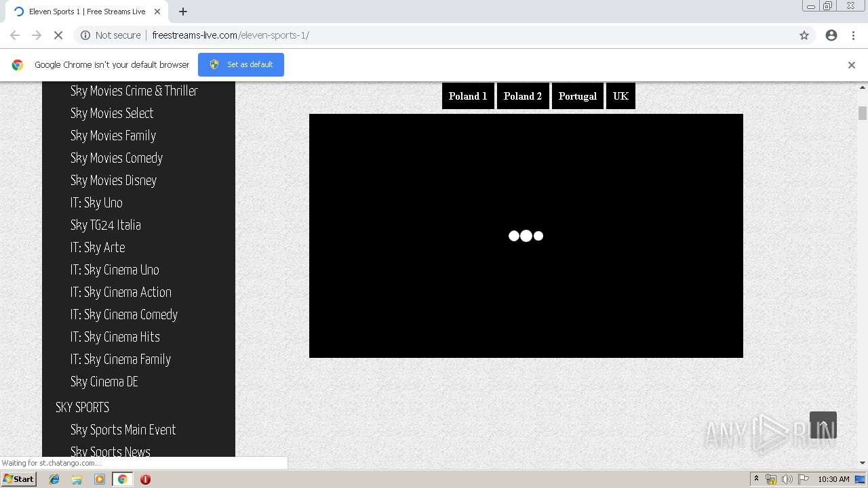Go forward to the next page
Image resolution: width=868 pixels, height=488 pixels.
pos(37,35)
